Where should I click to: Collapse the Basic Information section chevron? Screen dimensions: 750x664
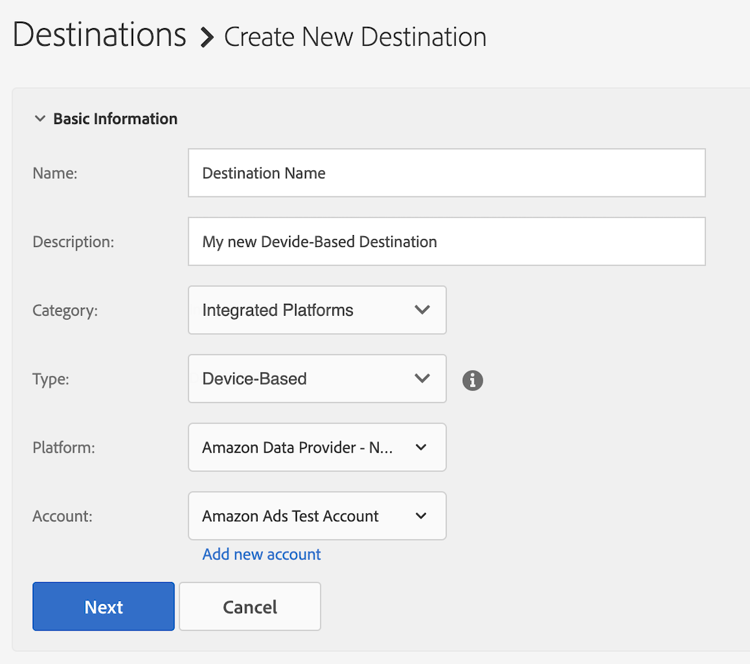(40, 119)
